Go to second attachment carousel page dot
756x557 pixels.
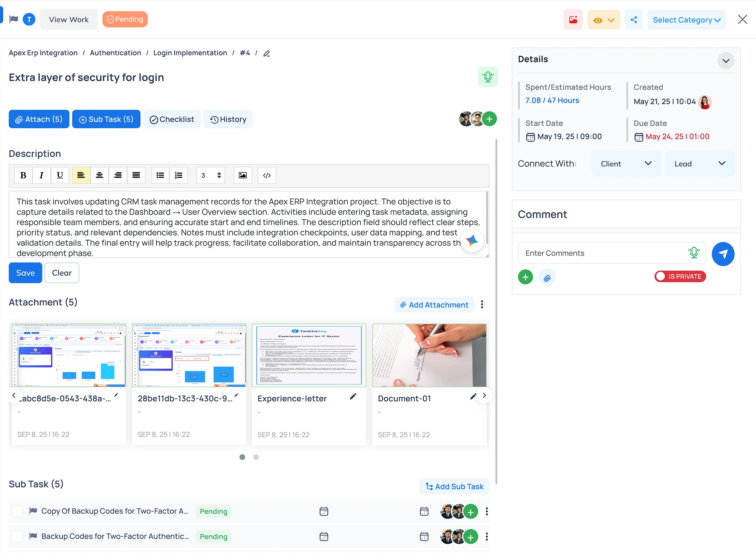coord(256,457)
